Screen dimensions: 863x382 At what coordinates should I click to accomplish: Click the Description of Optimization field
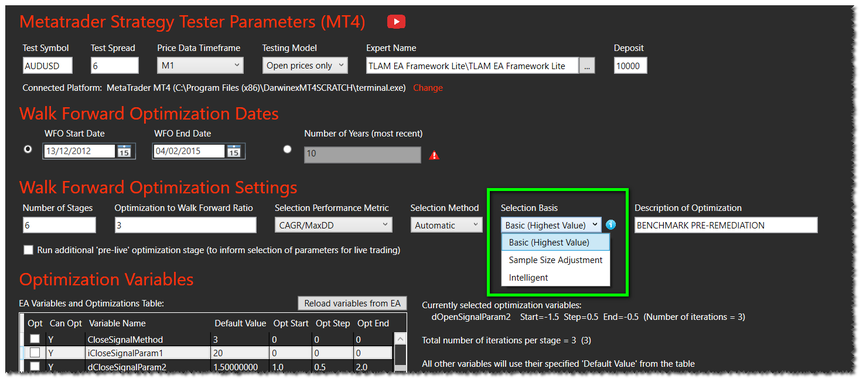[x=726, y=225]
